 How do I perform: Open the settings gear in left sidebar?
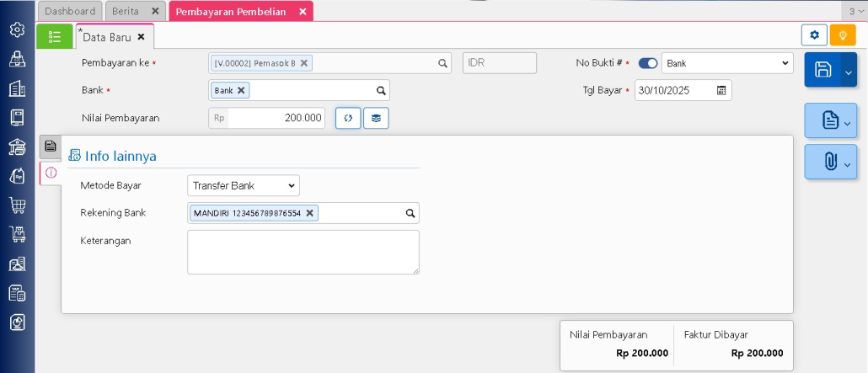[17, 30]
